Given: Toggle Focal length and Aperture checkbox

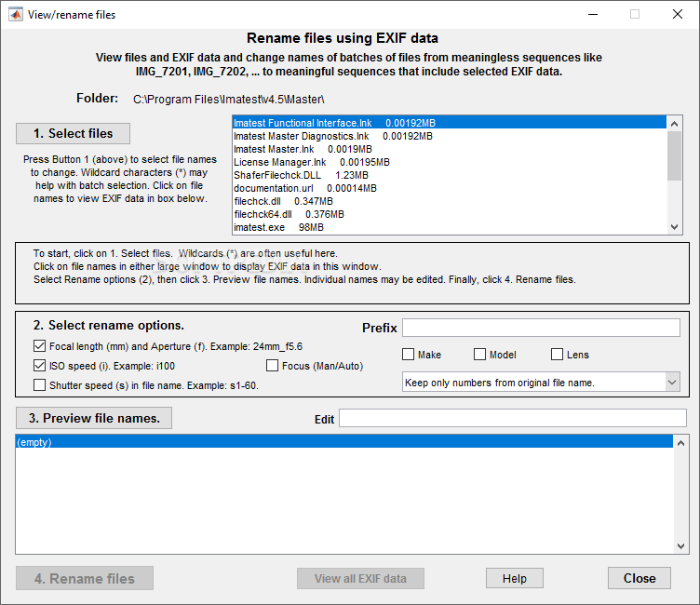Looking at the screenshot, I should coord(39,346).
